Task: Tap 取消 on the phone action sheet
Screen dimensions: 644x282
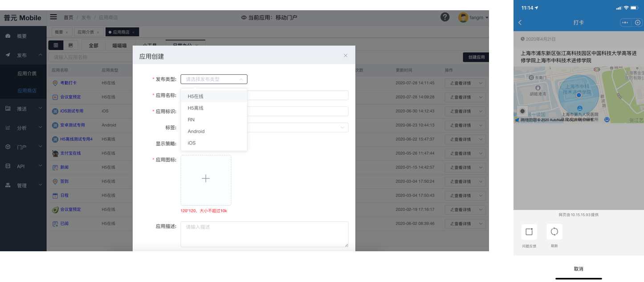Action: click(578, 269)
